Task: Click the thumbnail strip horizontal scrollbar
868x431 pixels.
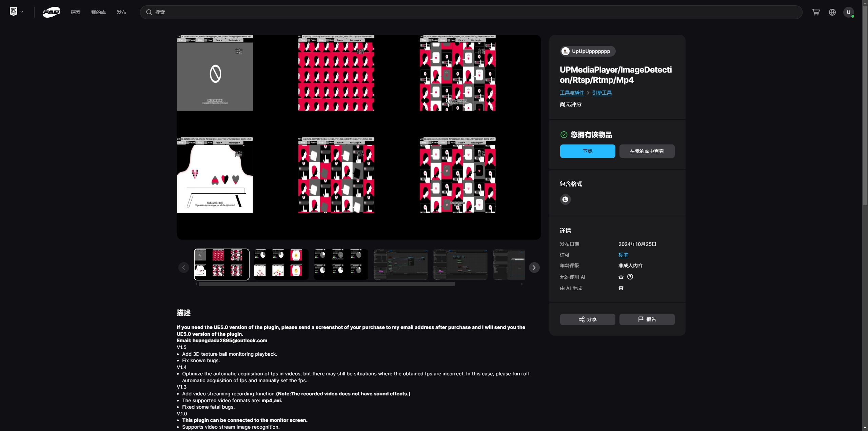Action: click(327, 284)
